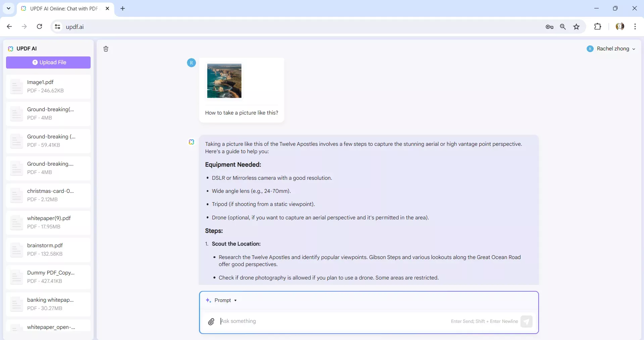Open christmas-card-0... PDF file
This screenshot has width=644, height=340.
point(48,195)
